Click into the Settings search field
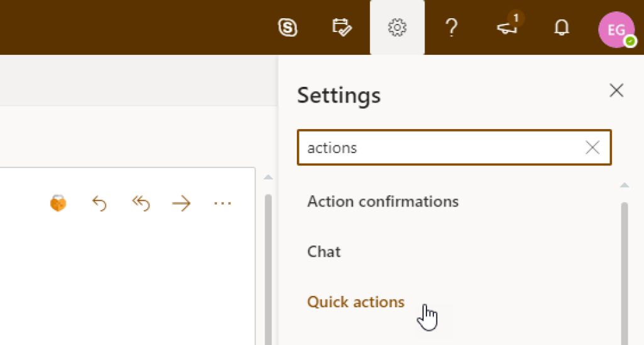The width and height of the screenshot is (644, 345). 440,148
